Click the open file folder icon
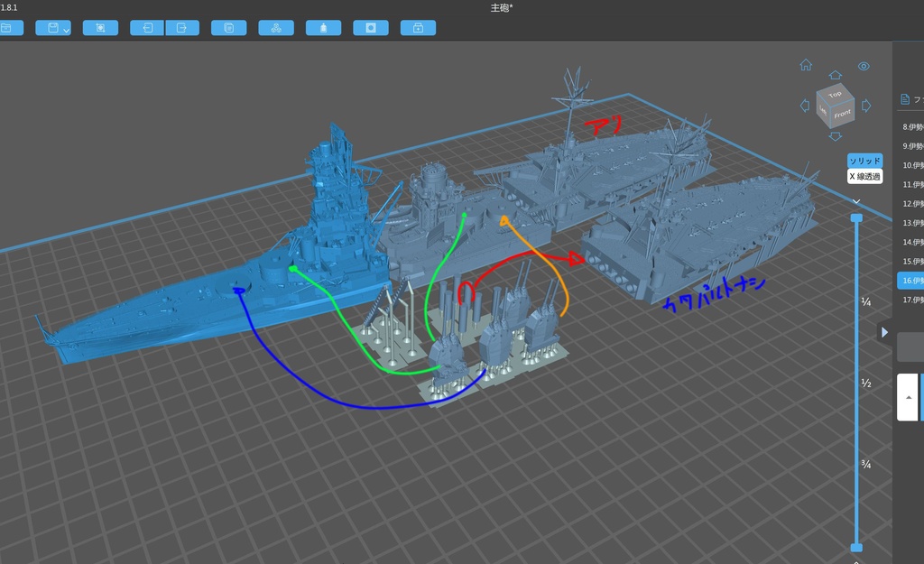The image size is (924, 564). pos(10,28)
